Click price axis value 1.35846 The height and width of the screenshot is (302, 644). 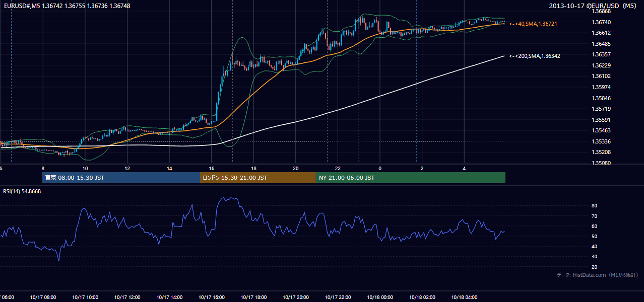(601, 98)
